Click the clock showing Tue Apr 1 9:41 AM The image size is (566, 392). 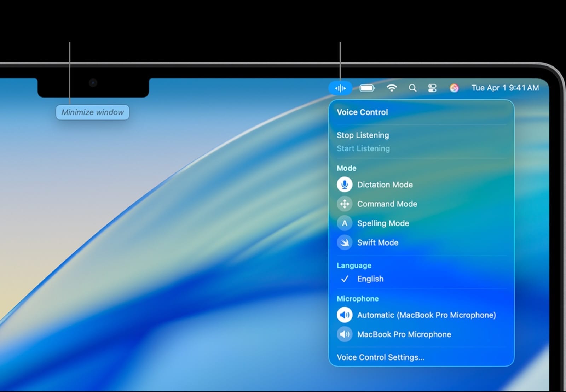point(505,88)
